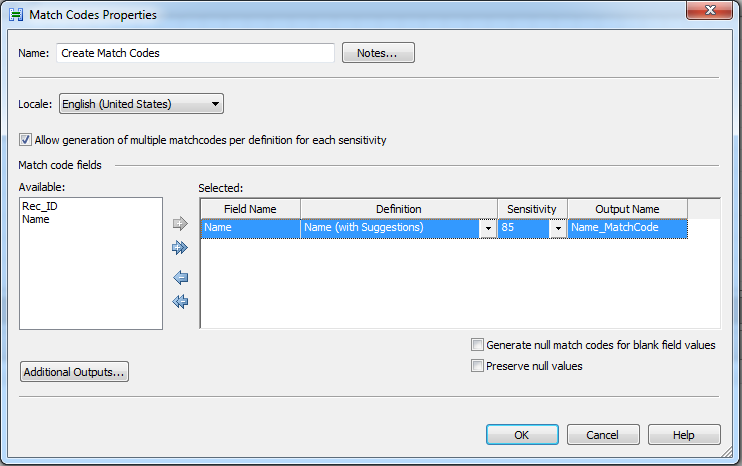Click the single right arrow to add field
The width and height of the screenshot is (742, 466).
(181, 224)
